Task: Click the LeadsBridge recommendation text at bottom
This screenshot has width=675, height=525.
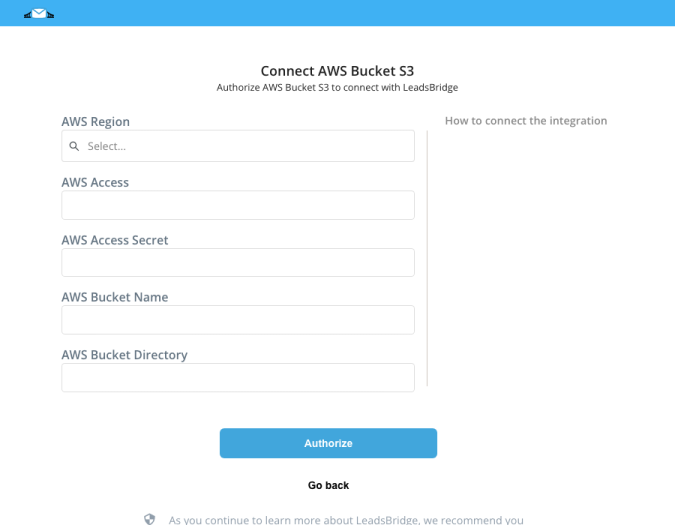Action: pos(346,520)
